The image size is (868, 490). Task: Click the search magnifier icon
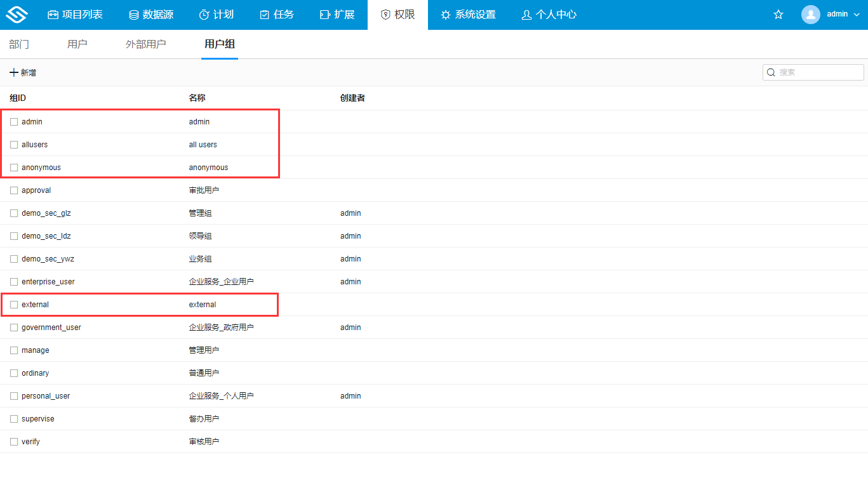771,72
